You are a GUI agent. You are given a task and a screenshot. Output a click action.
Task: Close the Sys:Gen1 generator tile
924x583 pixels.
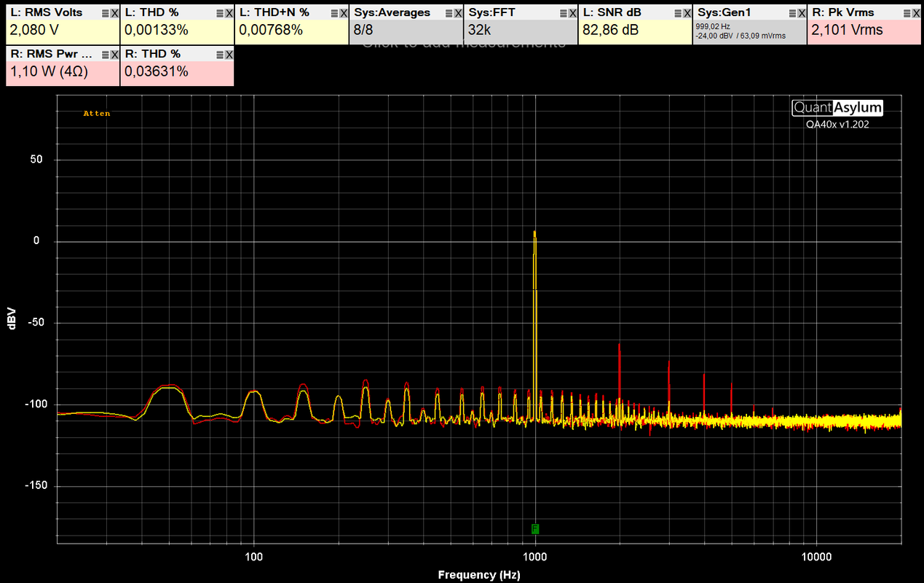tap(800, 14)
